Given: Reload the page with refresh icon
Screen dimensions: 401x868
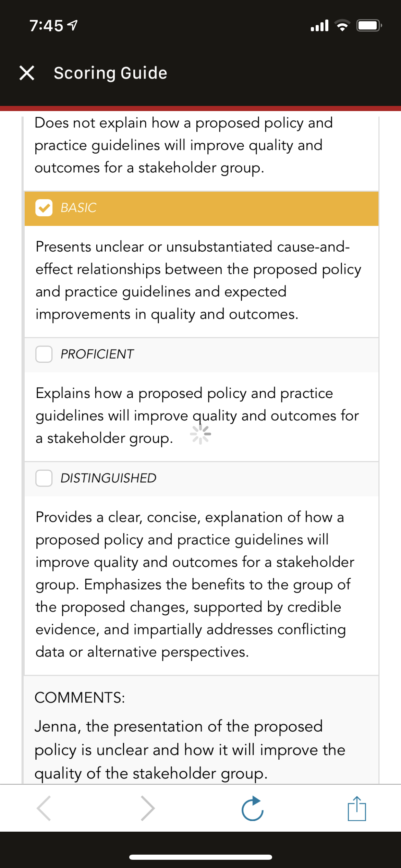Looking at the screenshot, I should pos(253,808).
